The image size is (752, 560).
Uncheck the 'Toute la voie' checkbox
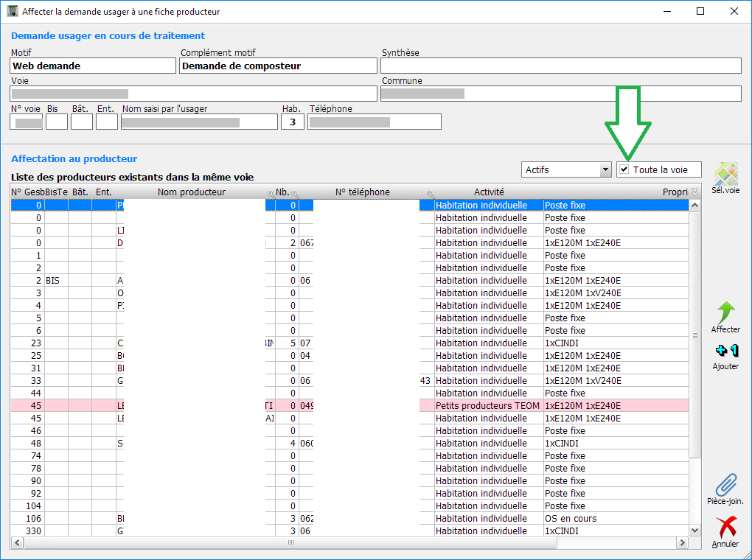[x=624, y=170]
